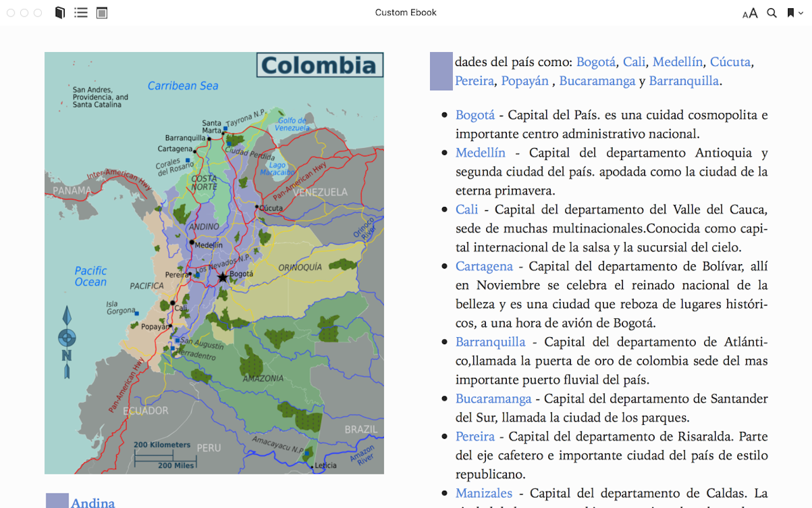Expand the bookmark dropdown arrow
The image size is (812, 508).
(x=799, y=13)
